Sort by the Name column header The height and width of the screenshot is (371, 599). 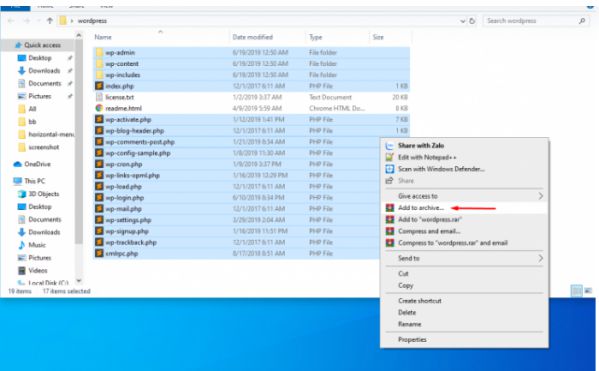[103, 37]
